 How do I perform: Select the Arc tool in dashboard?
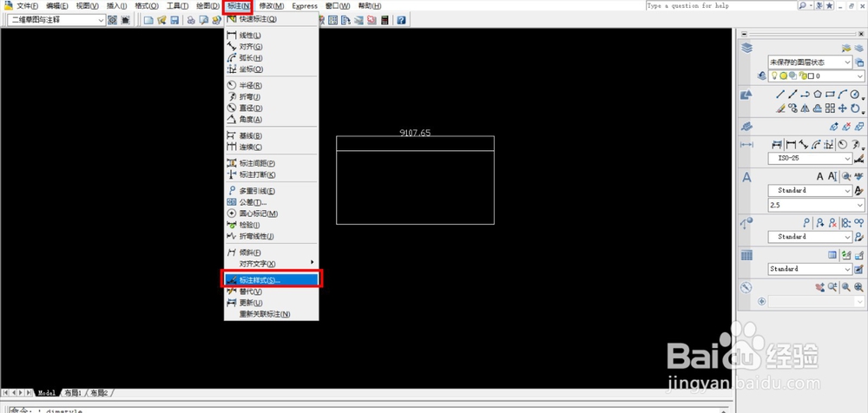(842, 95)
